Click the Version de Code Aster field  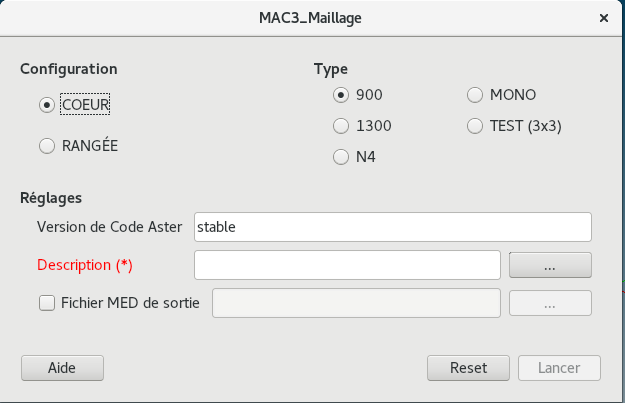pos(393,227)
